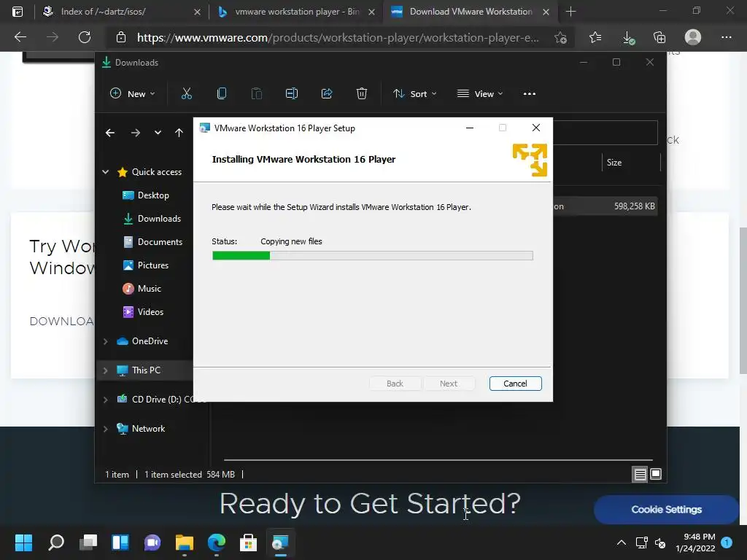Expand This PC in navigation pane
The height and width of the screenshot is (560, 747).
pos(105,370)
